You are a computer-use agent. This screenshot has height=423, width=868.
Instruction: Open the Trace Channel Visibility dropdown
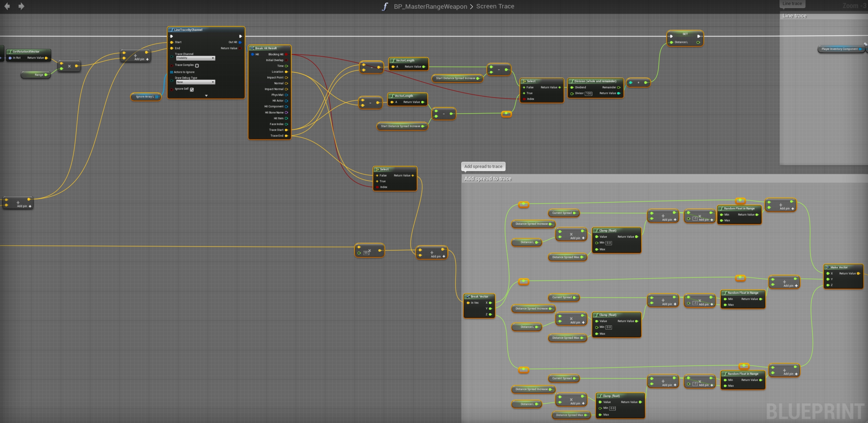pyautogui.click(x=195, y=58)
